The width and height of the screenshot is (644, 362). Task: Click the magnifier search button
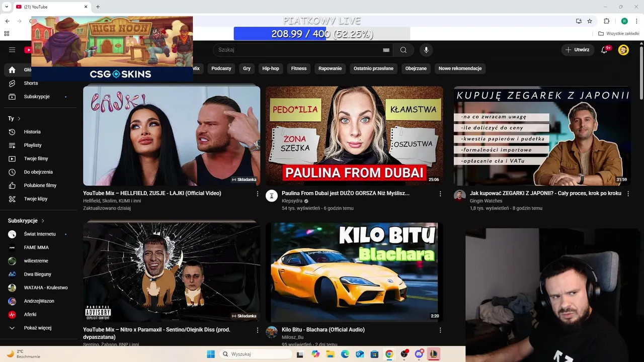coord(404,50)
